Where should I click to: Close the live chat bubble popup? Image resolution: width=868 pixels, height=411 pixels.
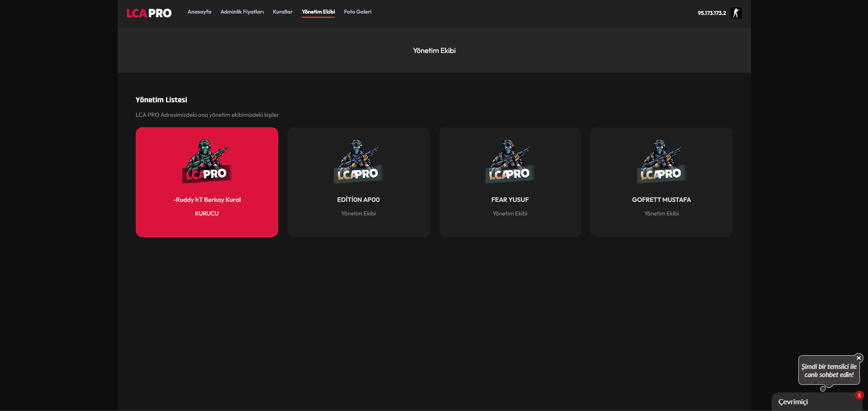[859, 358]
